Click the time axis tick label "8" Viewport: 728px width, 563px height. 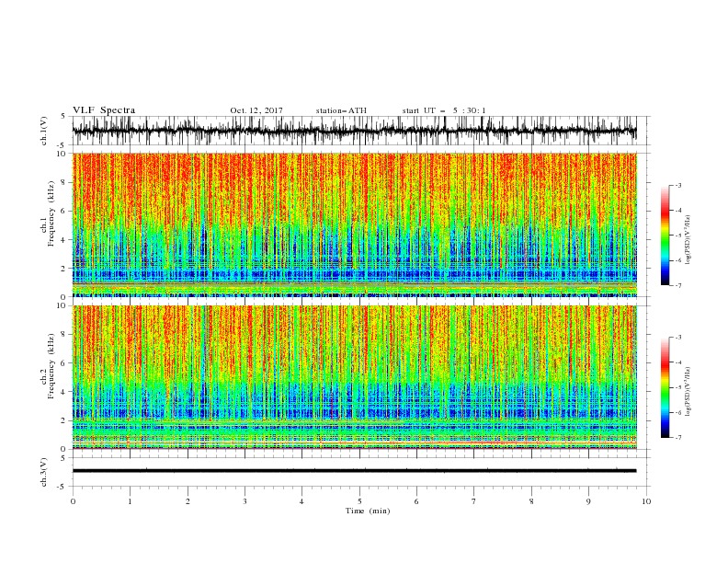531,501
